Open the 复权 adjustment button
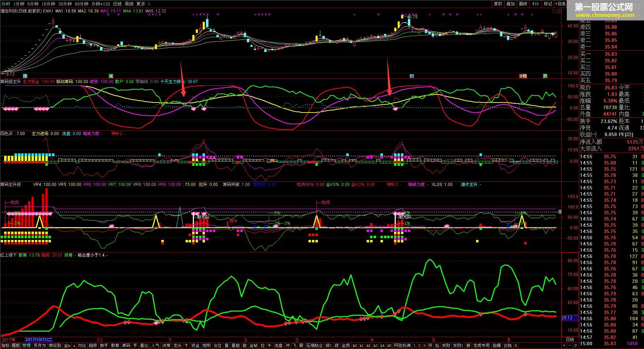Screen dimensions: 644x349 [498, 4]
